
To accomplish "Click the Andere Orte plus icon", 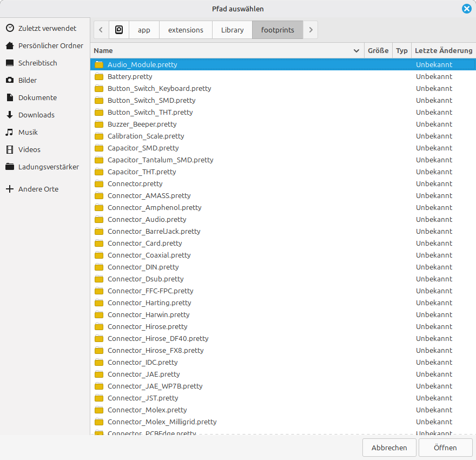I will click(x=10, y=189).
